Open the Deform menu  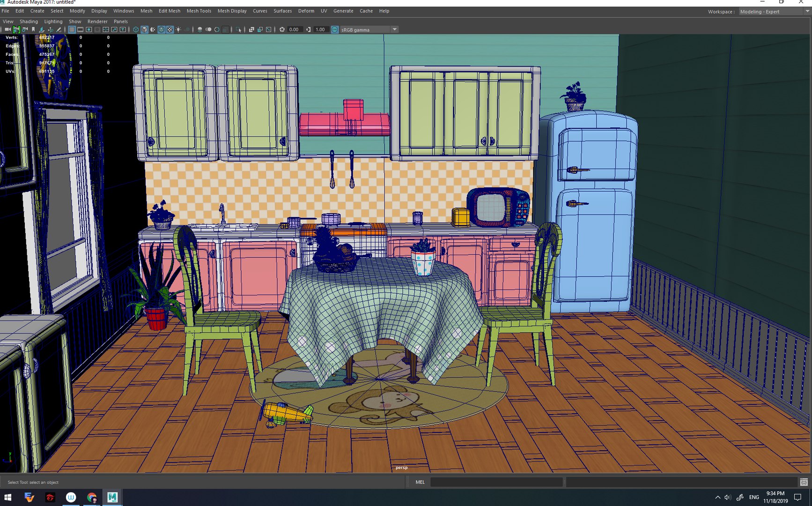point(306,11)
